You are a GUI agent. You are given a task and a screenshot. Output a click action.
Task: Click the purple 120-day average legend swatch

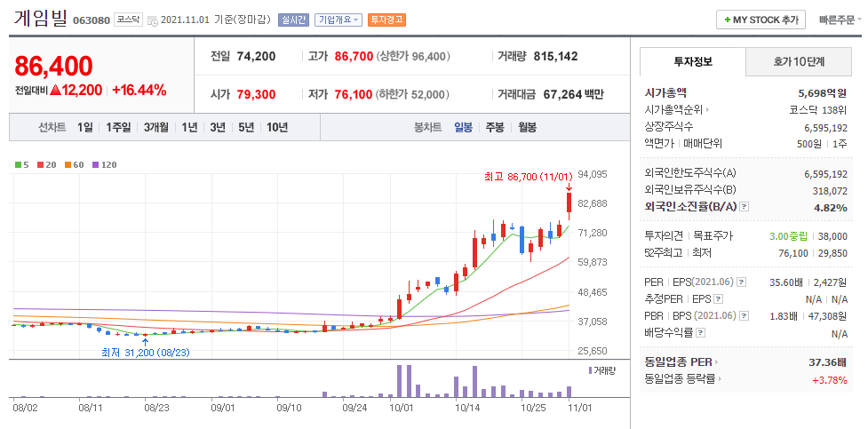coord(95,165)
